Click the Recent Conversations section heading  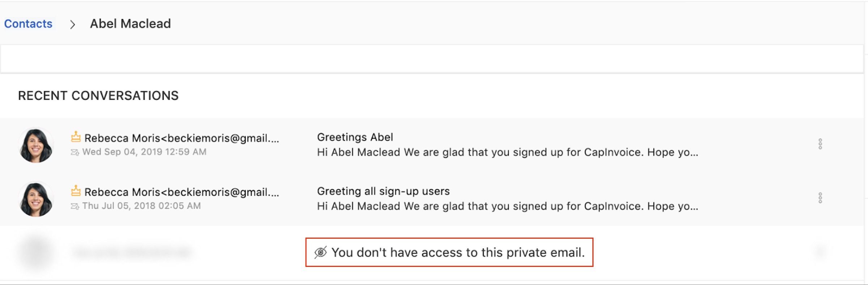(x=98, y=96)
